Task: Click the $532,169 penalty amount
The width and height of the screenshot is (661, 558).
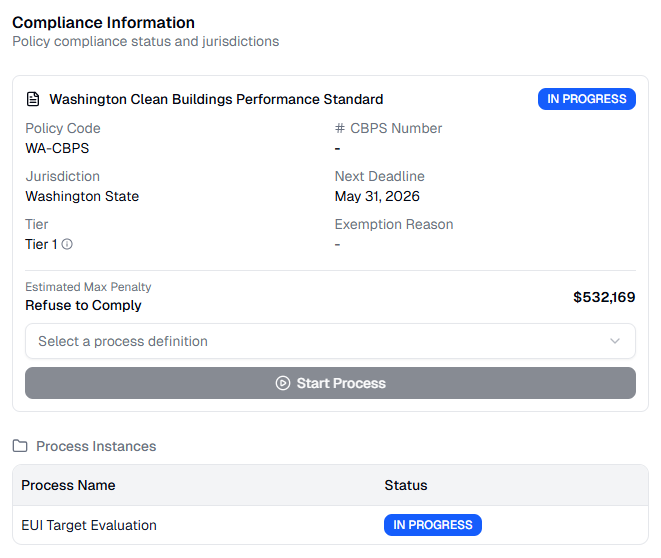Action: click(604, 297)
